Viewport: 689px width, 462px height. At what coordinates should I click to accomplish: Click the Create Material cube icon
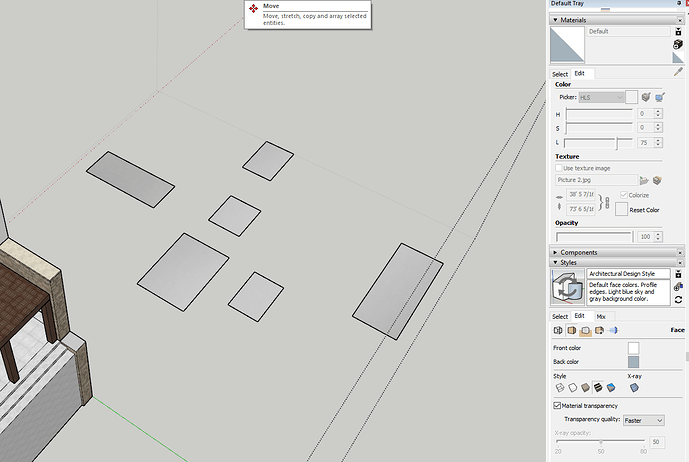click(678, 44)
